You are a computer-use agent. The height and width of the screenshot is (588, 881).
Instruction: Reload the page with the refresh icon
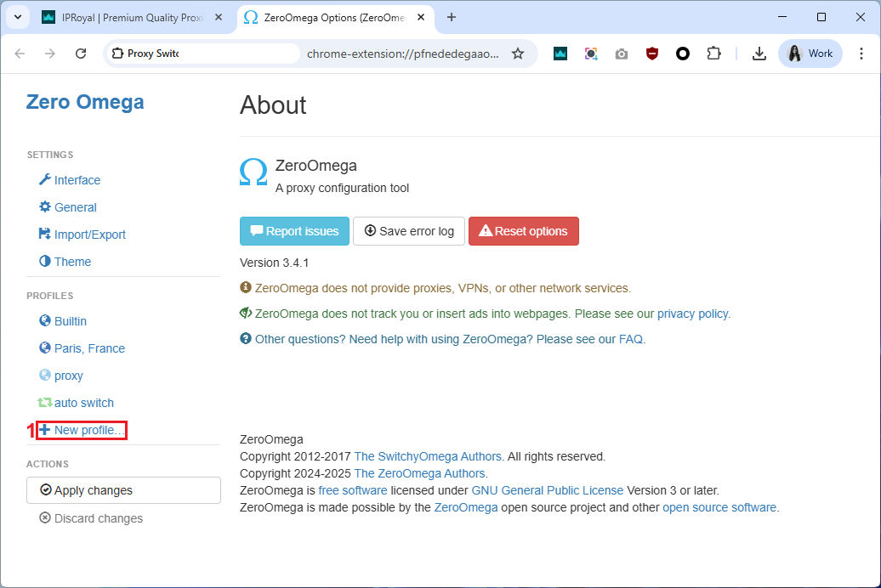tap(81, 54)
